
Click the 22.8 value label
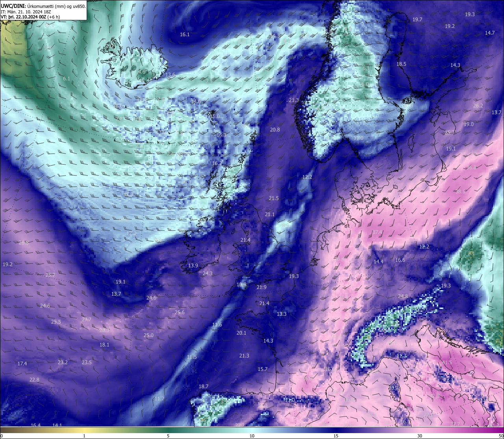click(x=34, y=380)
